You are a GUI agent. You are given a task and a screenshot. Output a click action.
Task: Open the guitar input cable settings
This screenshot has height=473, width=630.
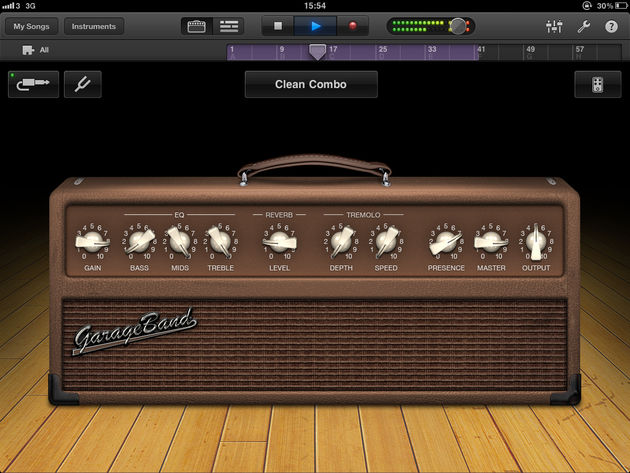pos(33,84)
